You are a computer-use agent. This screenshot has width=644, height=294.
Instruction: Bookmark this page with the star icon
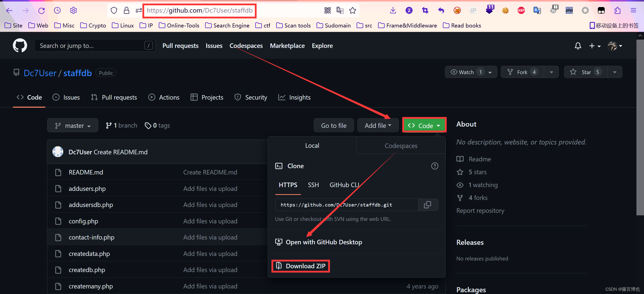click(x=353, y=11)
